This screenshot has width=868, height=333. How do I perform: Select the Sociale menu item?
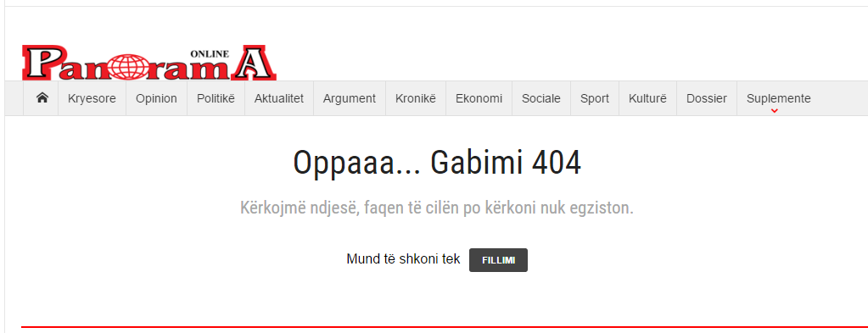click(540, 98)
